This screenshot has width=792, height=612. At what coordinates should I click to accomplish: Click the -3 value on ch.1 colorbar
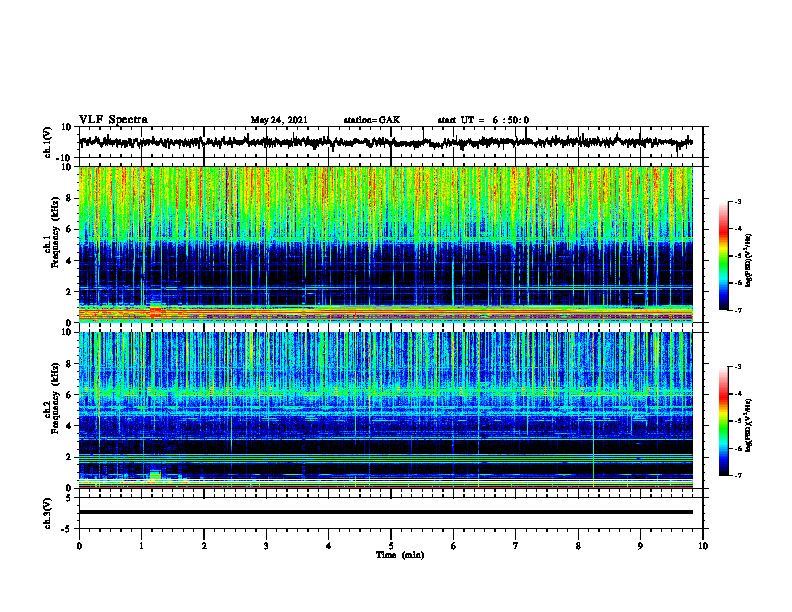coord(737,202)
